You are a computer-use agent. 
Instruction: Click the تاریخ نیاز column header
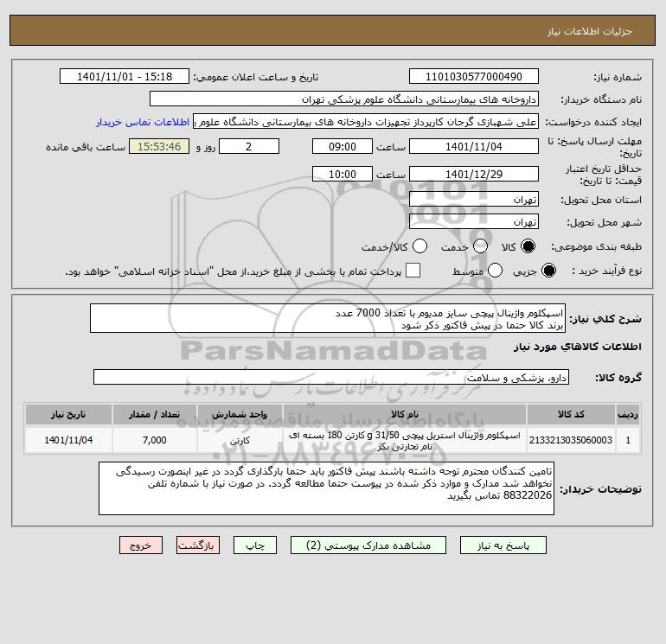(x=68, y=414)
